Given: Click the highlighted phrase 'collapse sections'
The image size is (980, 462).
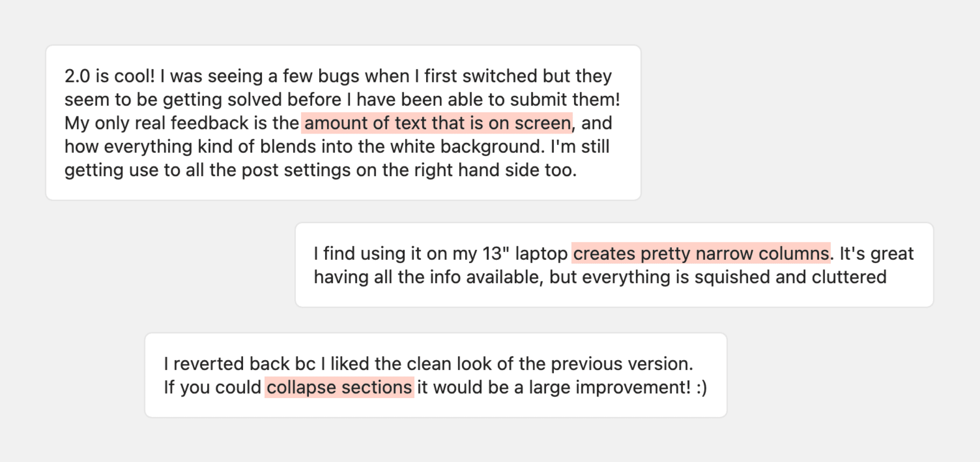Looking at the screenshot, I should tap(339, 387).
